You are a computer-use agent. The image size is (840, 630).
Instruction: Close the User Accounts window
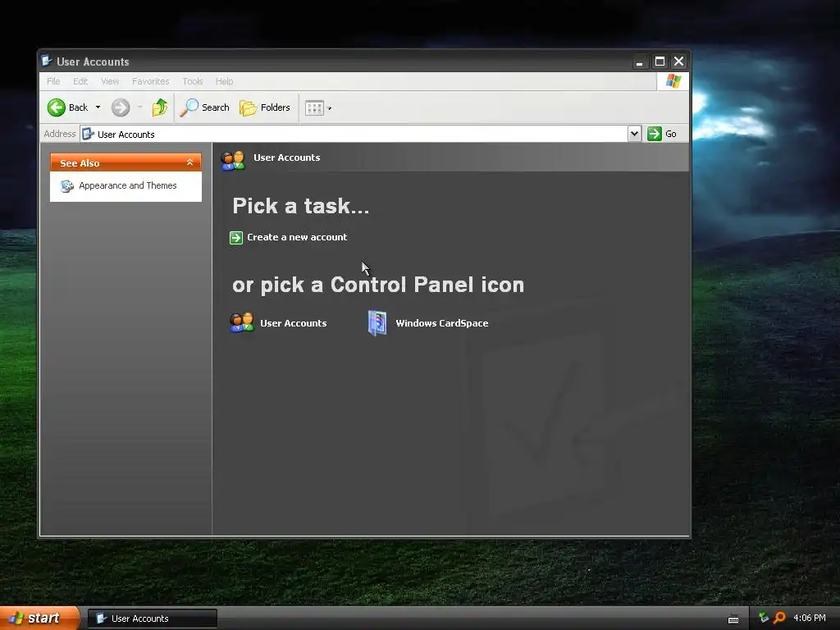coord(678,62)
